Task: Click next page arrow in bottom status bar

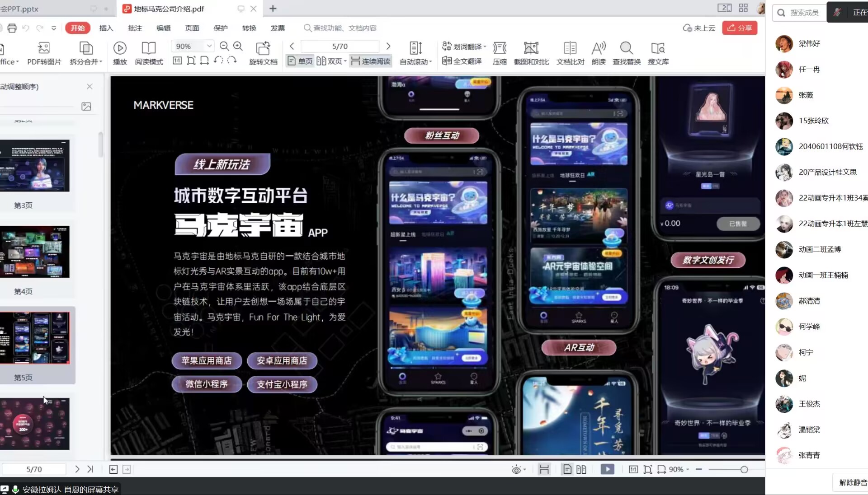Action: coord(77,469)
